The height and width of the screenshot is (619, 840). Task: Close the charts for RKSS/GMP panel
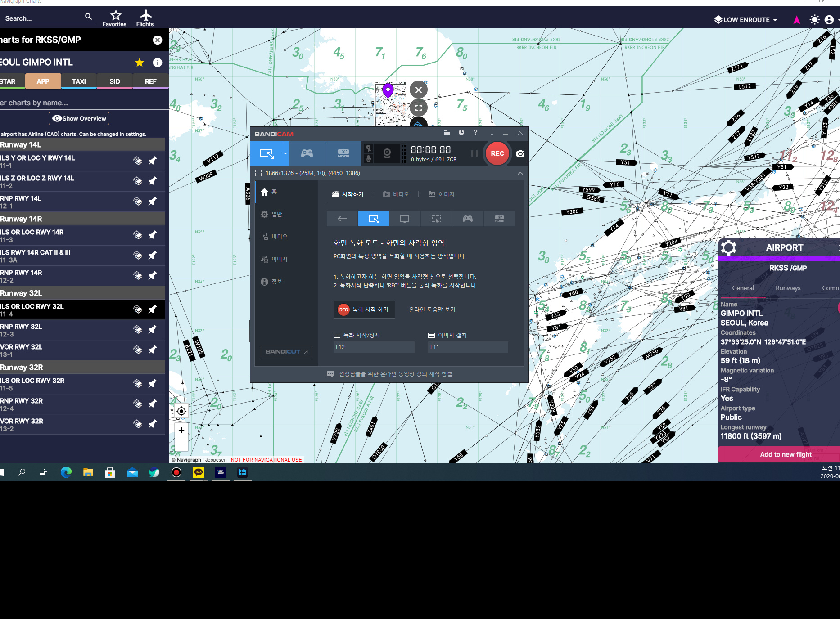pos(158,40)
